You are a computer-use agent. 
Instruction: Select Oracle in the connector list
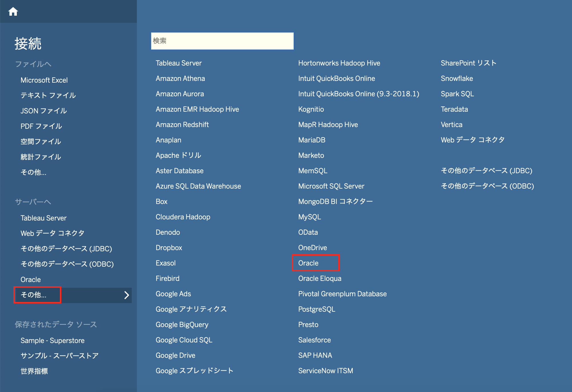308,263
